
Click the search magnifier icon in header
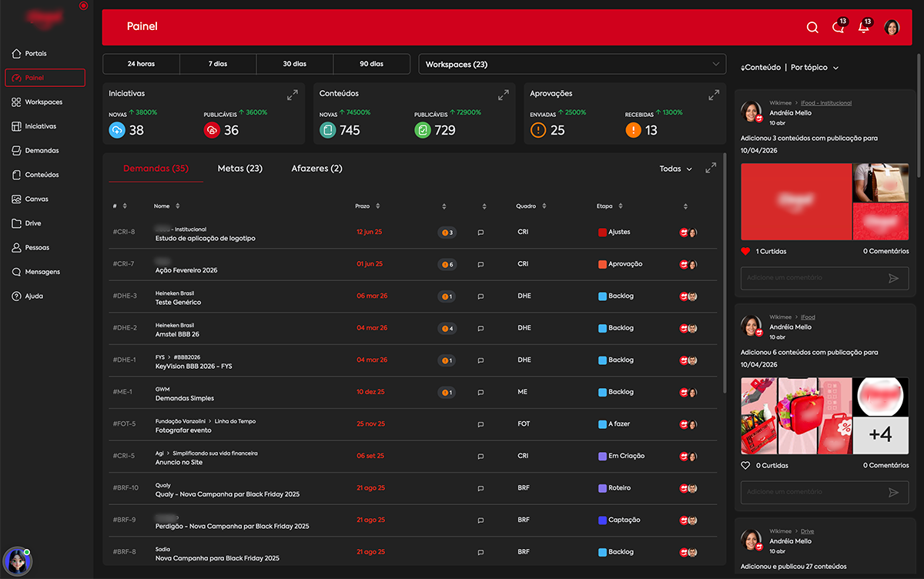[x=812, y=28]
